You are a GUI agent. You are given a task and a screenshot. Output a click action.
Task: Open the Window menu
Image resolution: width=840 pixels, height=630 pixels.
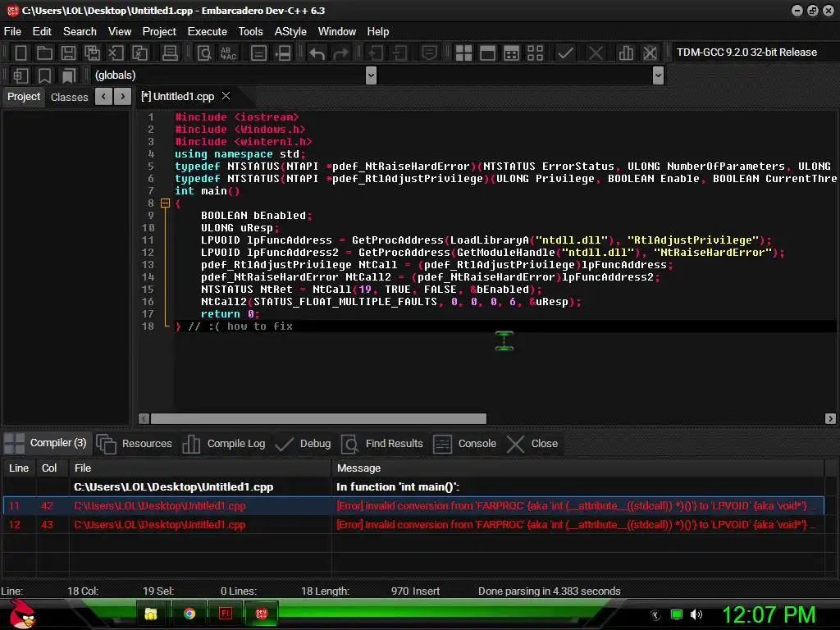point(337,32)
